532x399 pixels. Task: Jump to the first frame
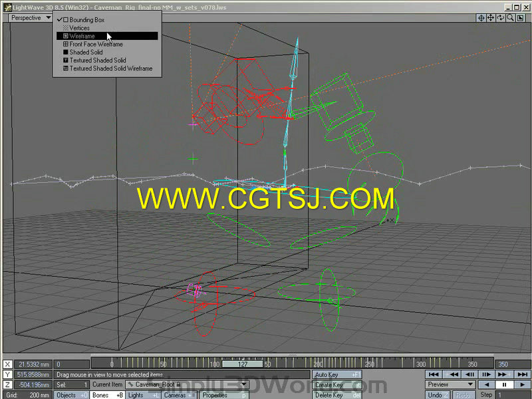pyautogui.click(x=434, y=374)
